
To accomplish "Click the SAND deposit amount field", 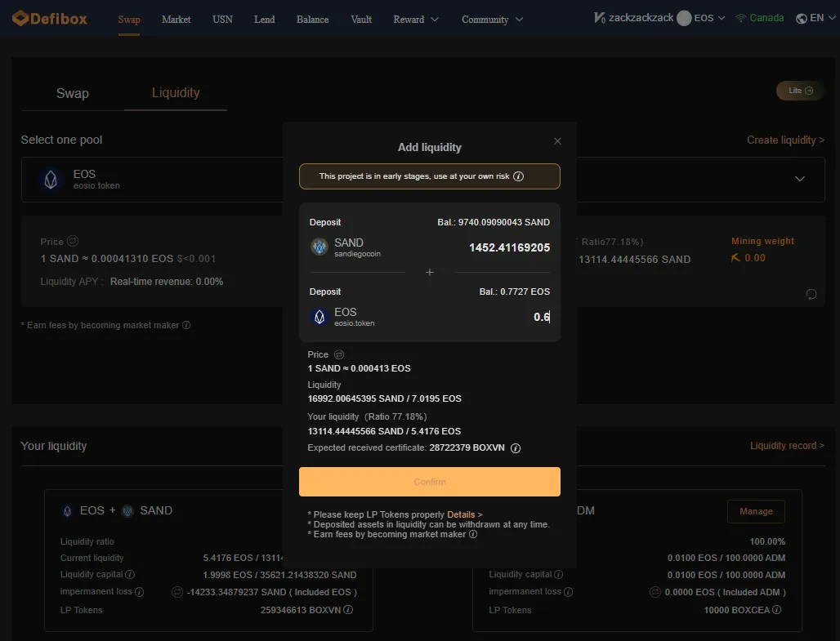I will (x=509, y=247).
